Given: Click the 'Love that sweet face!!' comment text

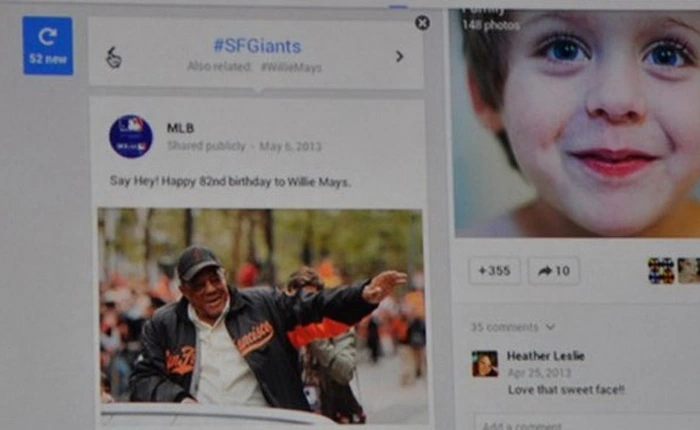Looking at the screenshot, I should click(566, 390).
